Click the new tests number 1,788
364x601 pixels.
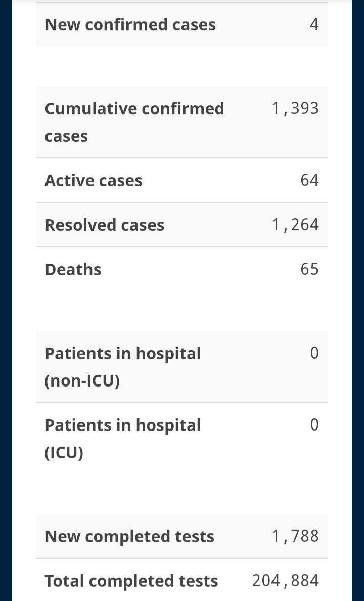pyautogui.click(x=295, y=536)
